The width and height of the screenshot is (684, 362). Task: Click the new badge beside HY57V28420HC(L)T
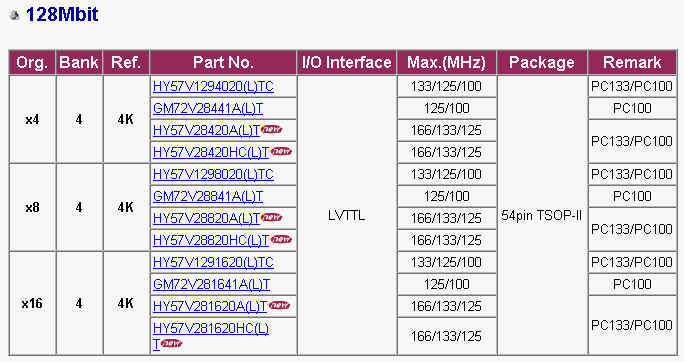pyautogui.click(x=281, y=151)
